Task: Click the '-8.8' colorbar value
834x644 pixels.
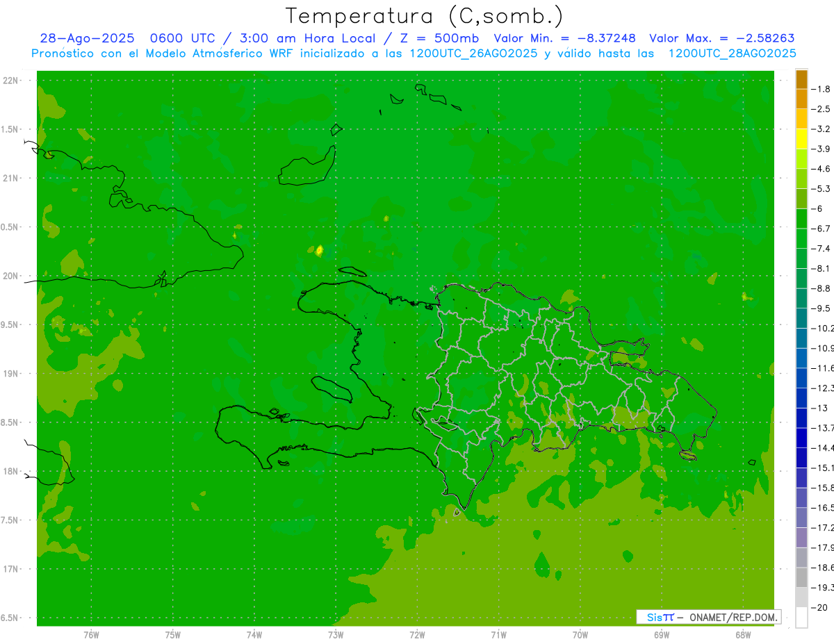Action: coord(821,288)
